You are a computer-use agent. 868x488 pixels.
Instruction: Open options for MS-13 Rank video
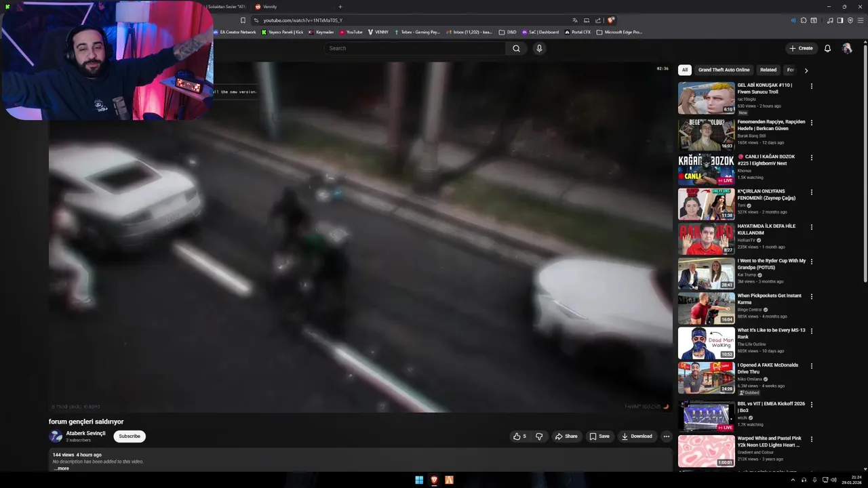click(x=811, y=331)
